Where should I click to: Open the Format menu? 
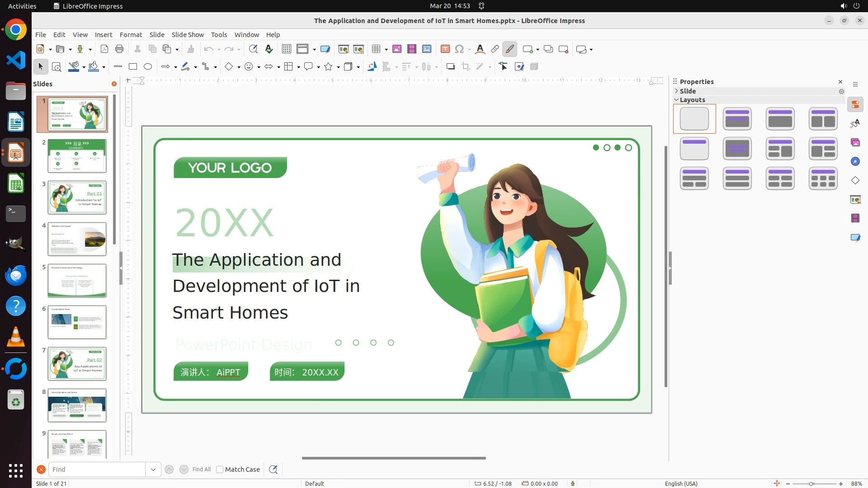point(131,35)
